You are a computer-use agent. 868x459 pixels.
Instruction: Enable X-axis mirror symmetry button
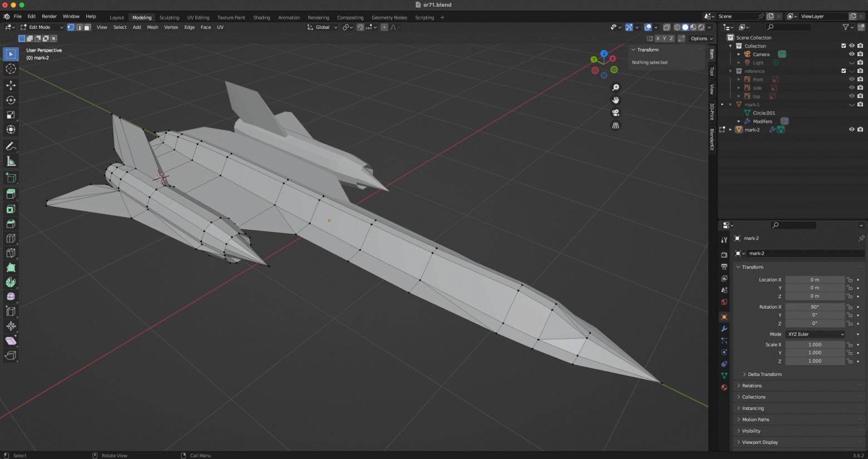click(658, 38)
